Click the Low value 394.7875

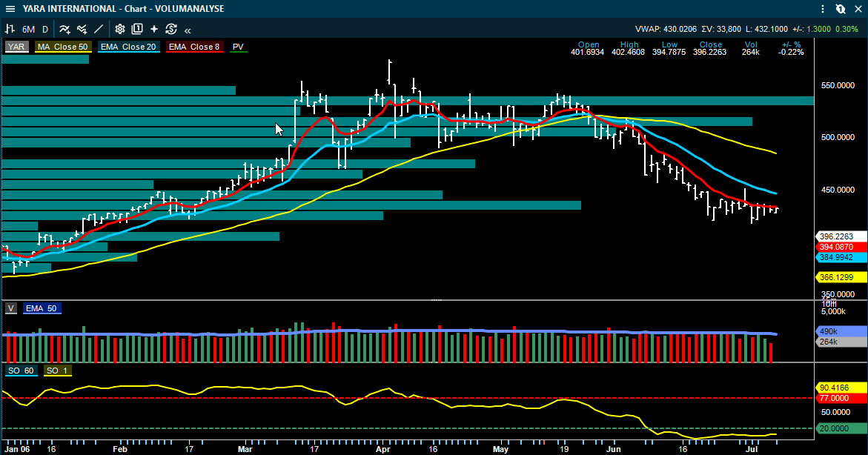(669, 52)
